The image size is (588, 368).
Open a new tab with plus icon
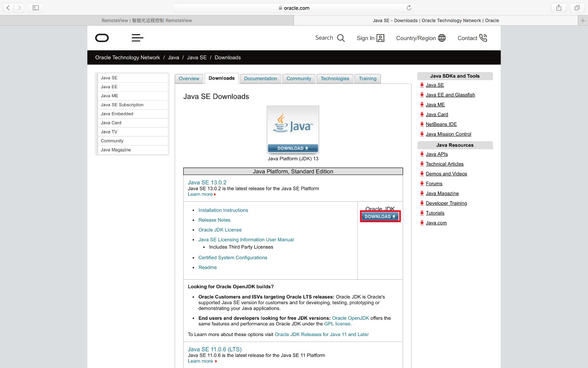click(x=583, y=20)
